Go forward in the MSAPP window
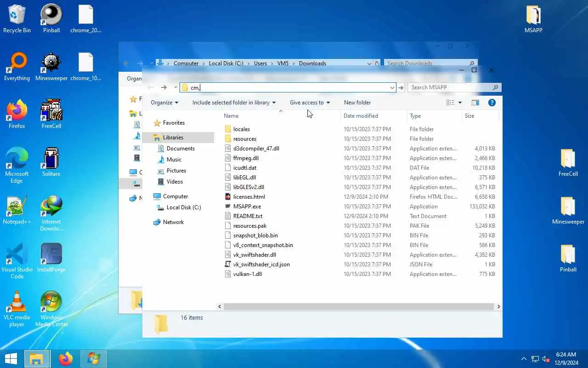The image size is (588, 368). (x=164, y=87)
